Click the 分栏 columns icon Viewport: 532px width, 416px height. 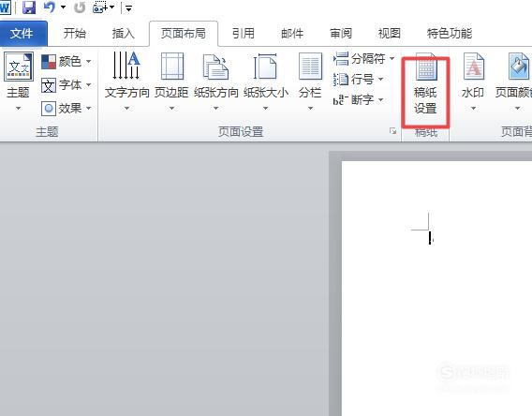310,66
